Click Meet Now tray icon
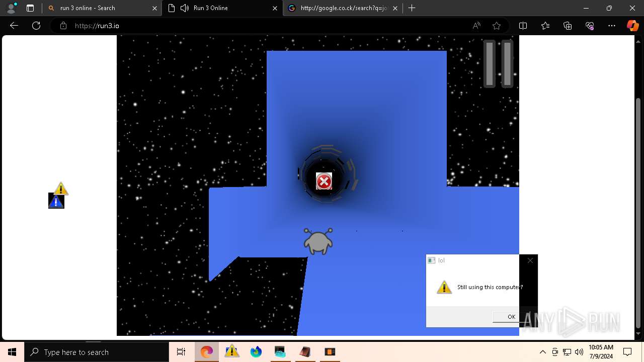 click(555, 352)
